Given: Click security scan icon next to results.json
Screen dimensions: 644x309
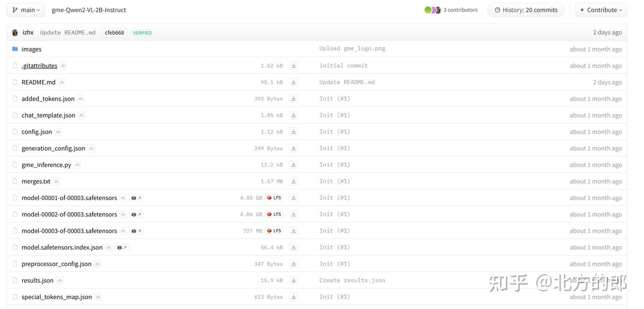Looking at the screenshot, I should (x=59, y=281).
